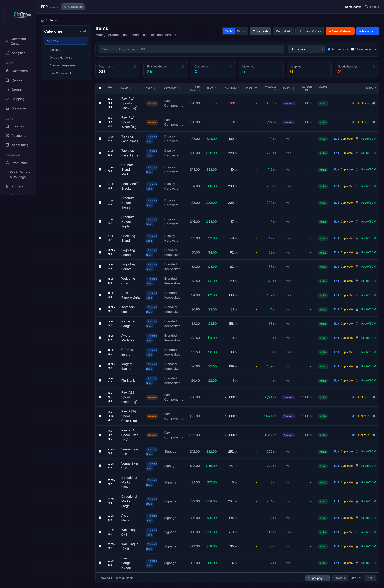Click grid icon in DISP-004 row
Screen dimensions: 384x588
(357, 186)
